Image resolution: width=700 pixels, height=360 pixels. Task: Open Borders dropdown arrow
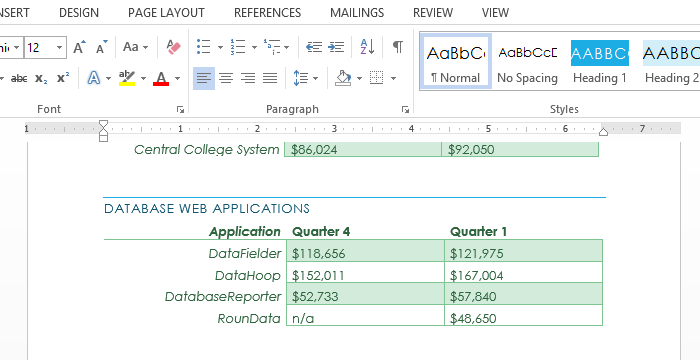point(393,79)
